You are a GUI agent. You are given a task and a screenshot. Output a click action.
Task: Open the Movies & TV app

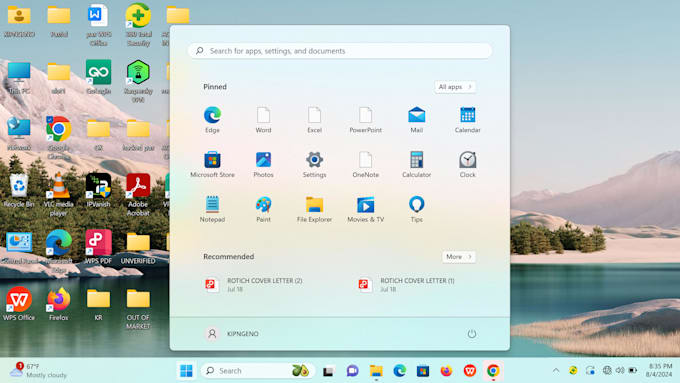tap(366, 209)
